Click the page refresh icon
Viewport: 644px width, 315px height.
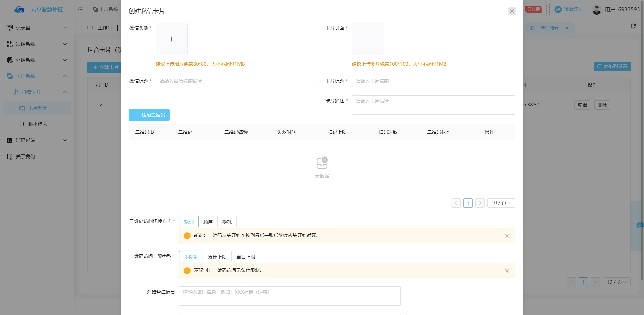pos(633,26)
